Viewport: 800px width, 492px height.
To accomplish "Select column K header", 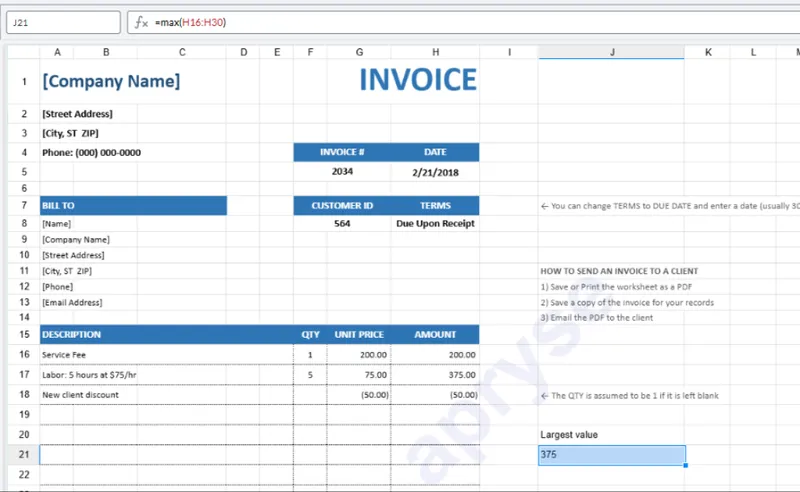I will (708, 52).
